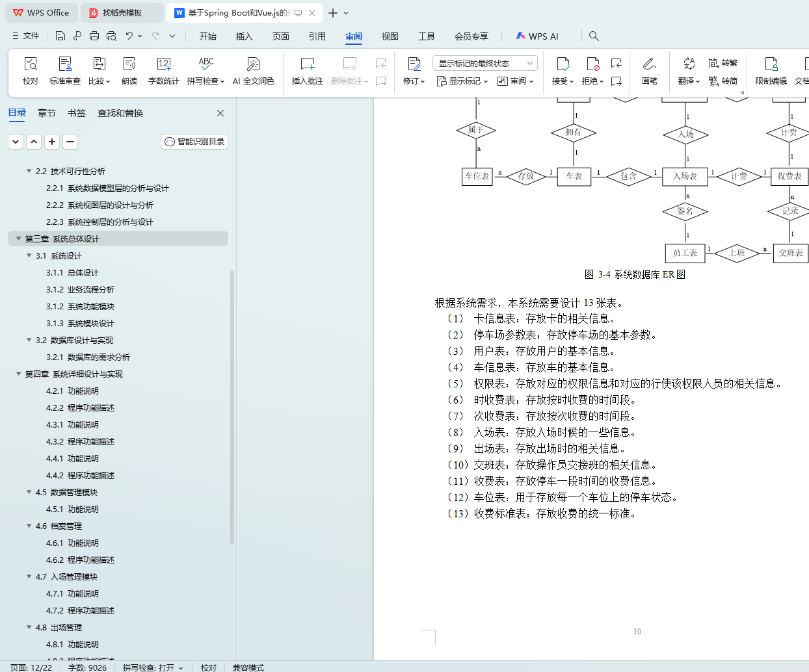Switch to 查找和替换 pane tab
The image size is (809, 672).
point(120,113)
